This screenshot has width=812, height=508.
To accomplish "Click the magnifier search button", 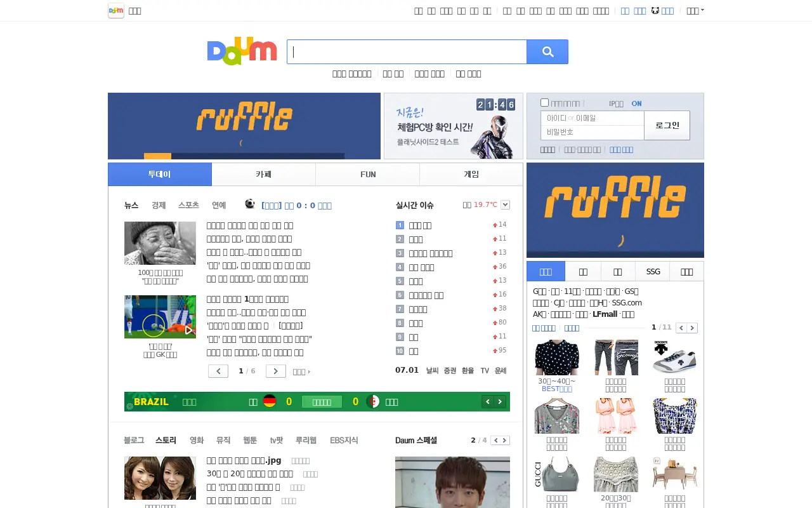I will coord(547,52).
